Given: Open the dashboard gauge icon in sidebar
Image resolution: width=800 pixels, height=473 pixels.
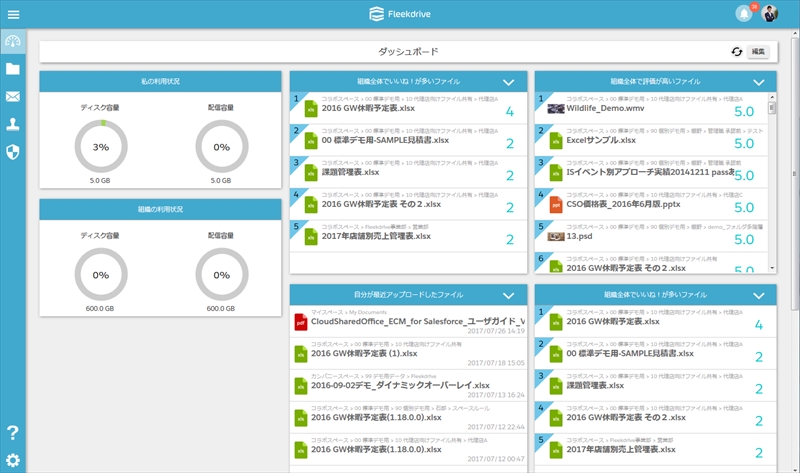Looking at the screenshot, I should tap(13, 41).
